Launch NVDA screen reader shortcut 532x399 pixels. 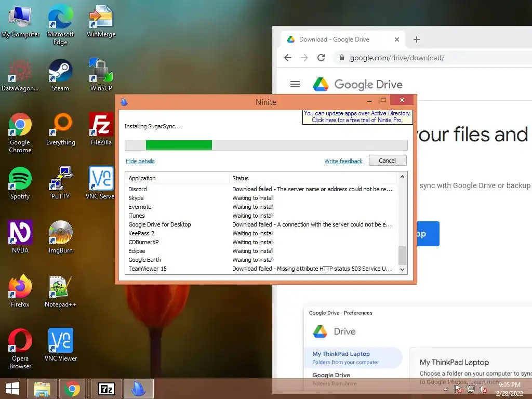[x=20, y=237]
